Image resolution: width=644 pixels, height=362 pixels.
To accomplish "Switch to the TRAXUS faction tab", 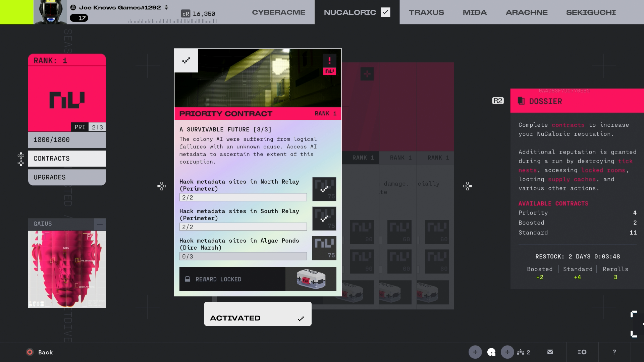I will click(426, 12).
